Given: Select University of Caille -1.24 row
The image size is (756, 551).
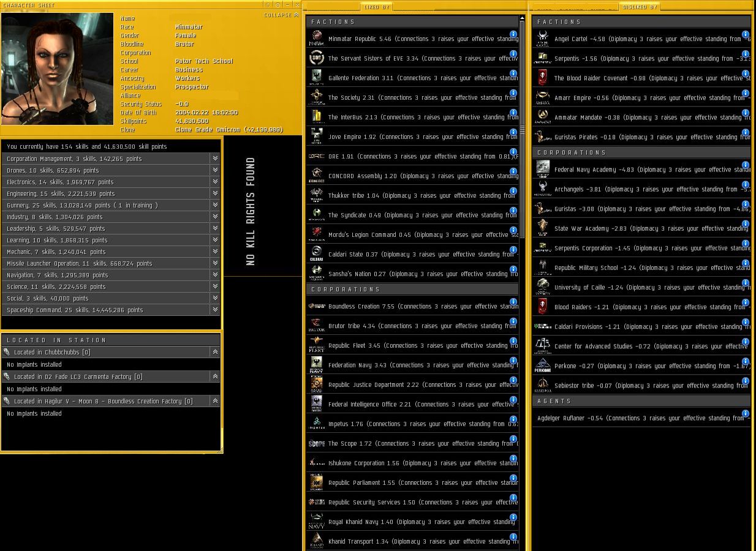Looking at the screenshot, I should [641, 287].
